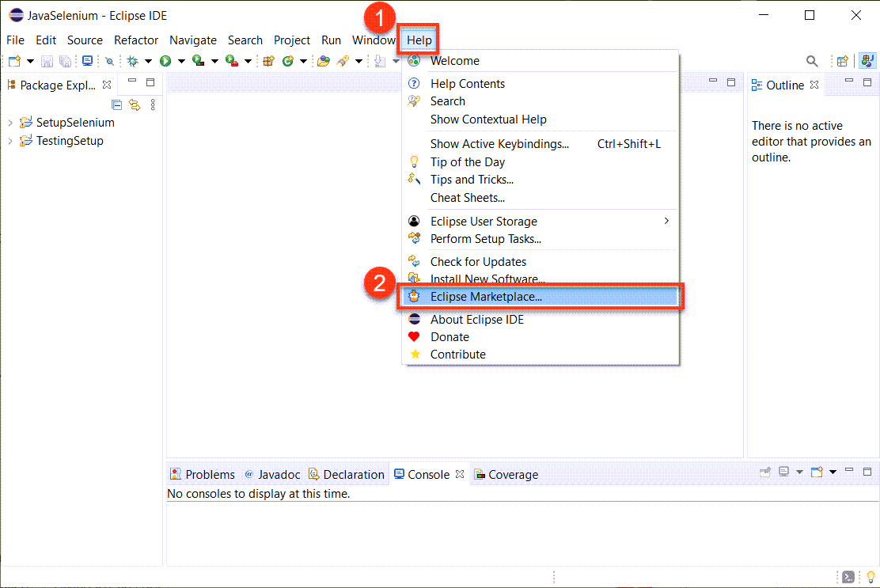Select the Java perspective icon
The width and height of the screenshot is (880, 588).
867,61
